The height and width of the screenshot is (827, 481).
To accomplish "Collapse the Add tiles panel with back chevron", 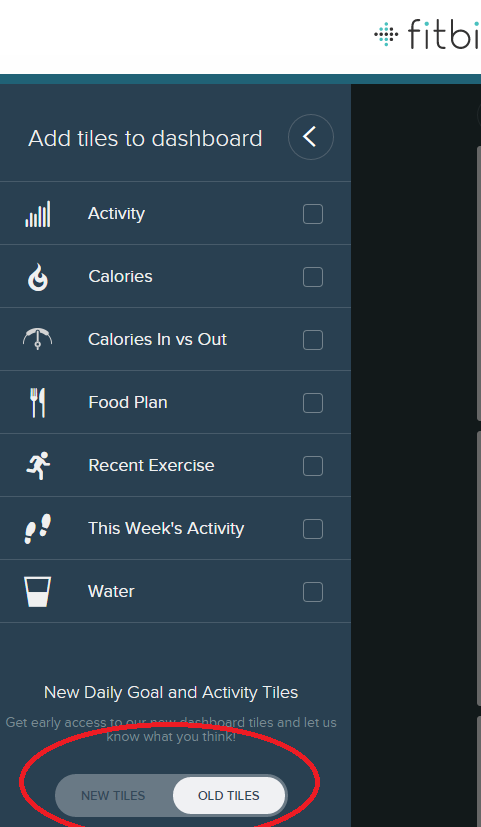I will pos(311,137).
